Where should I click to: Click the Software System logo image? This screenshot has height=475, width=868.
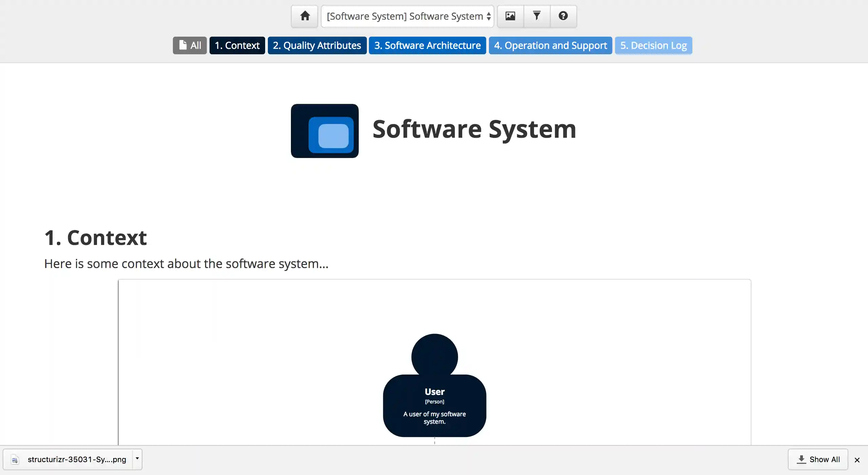[324, 131]
